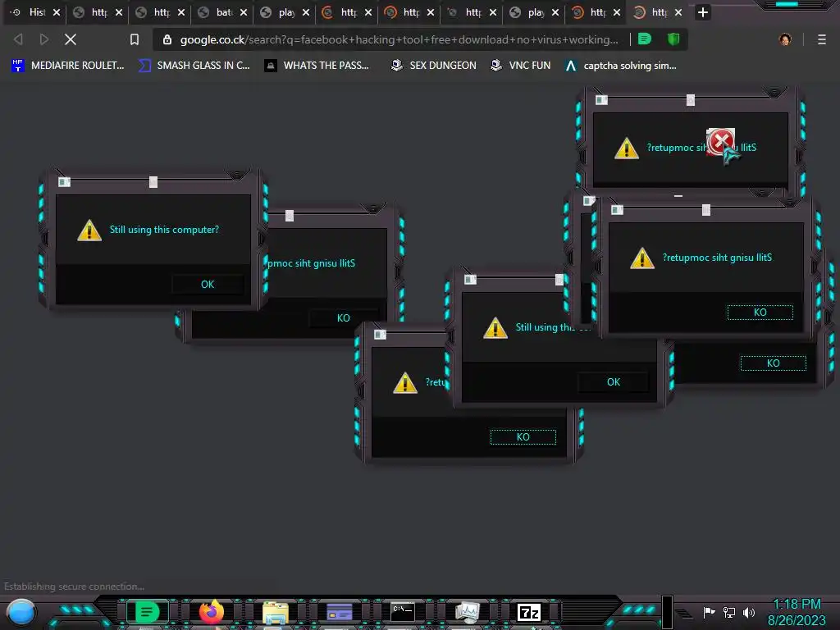840x630 pixels.
Task: Click the 'Establishing secure connection...' status text
Action: coord(74,587)
